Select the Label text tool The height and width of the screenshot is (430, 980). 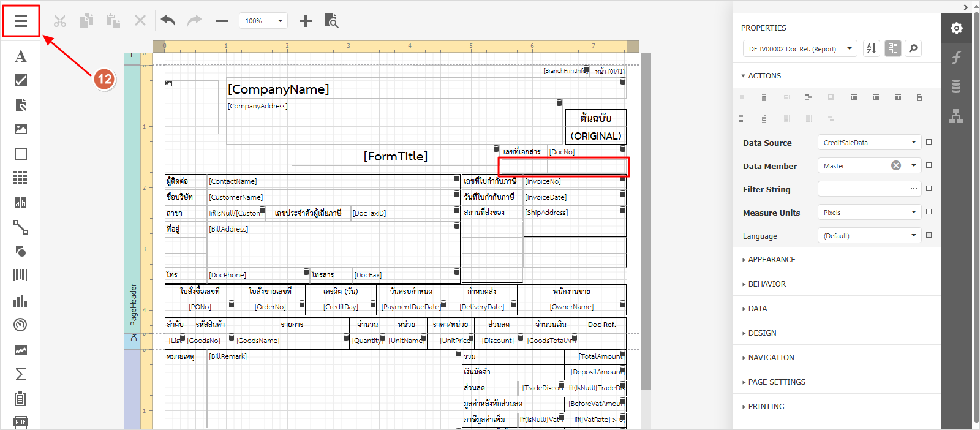pyautogui.click(x=21, y=56)
